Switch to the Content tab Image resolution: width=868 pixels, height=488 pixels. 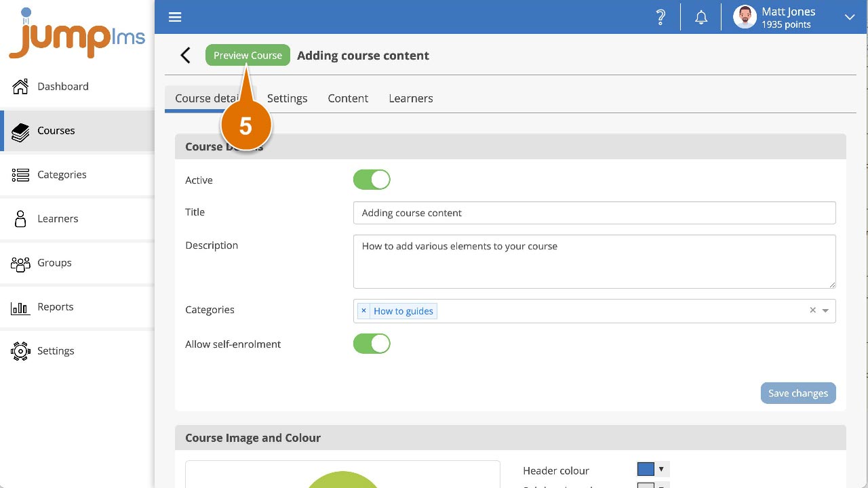(x=347, y=98)
